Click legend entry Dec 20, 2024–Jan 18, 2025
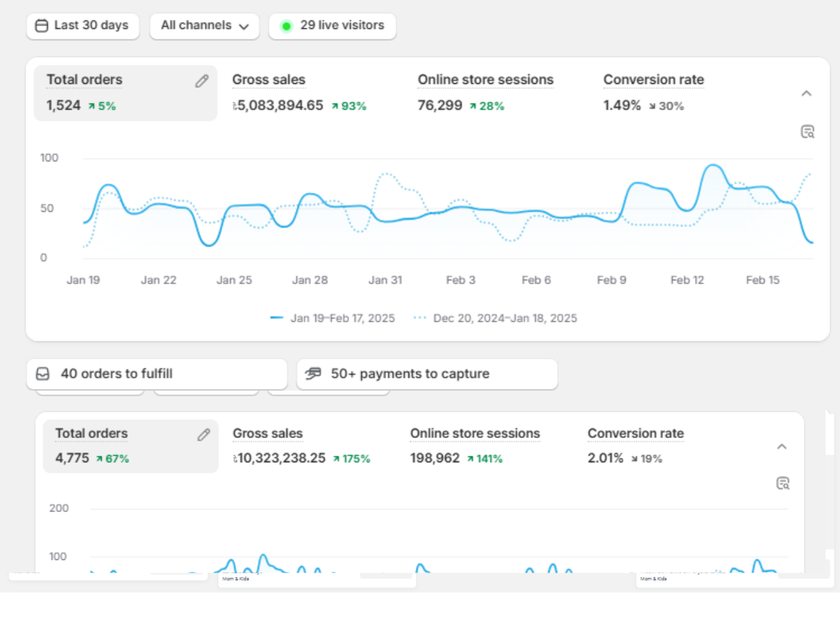This screenshot has width=840, height=617. 496,318
